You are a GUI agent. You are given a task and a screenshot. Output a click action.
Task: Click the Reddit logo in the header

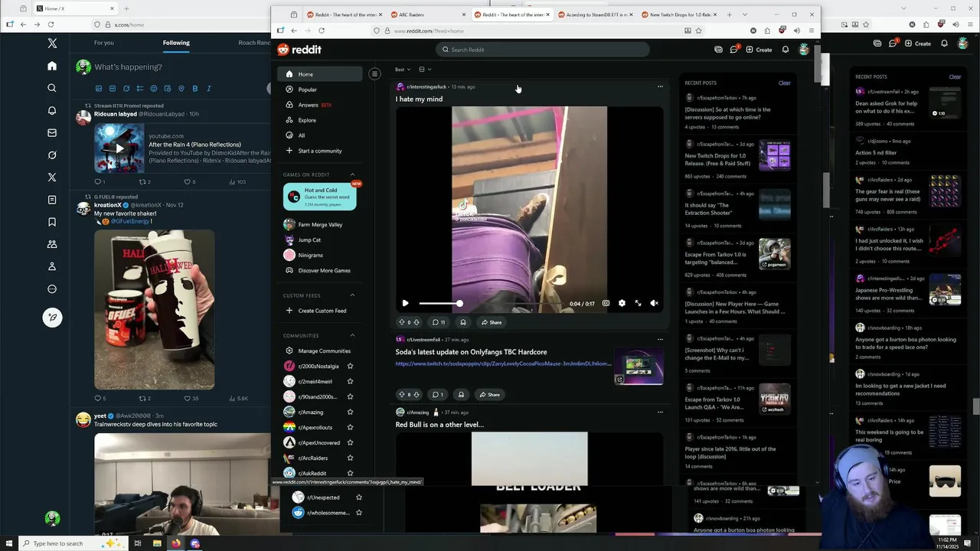[x=299, y=50]
